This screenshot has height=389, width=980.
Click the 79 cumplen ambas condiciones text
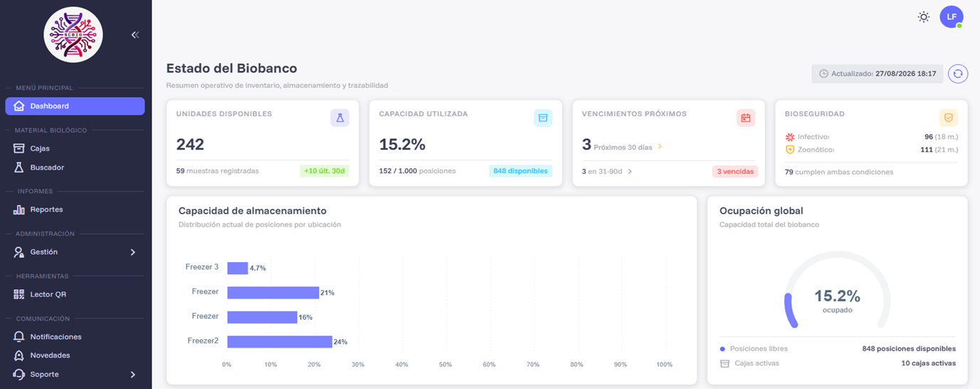point(839,172)
